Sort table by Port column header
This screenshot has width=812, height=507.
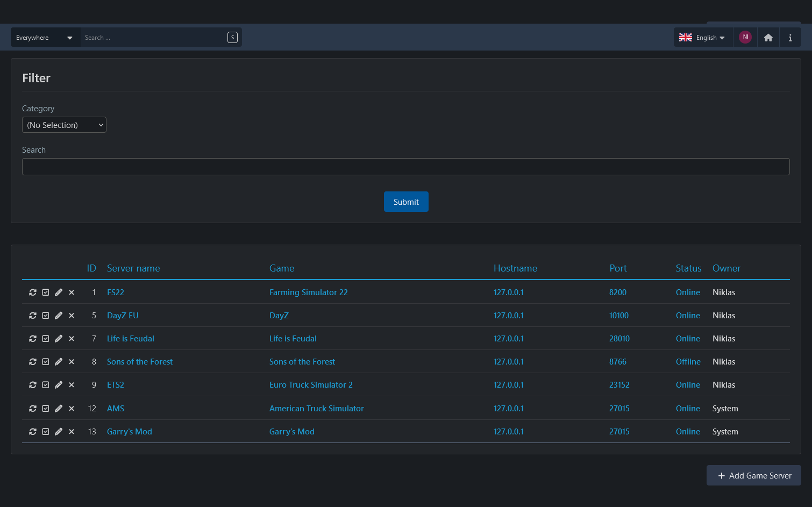pos(618,268)
